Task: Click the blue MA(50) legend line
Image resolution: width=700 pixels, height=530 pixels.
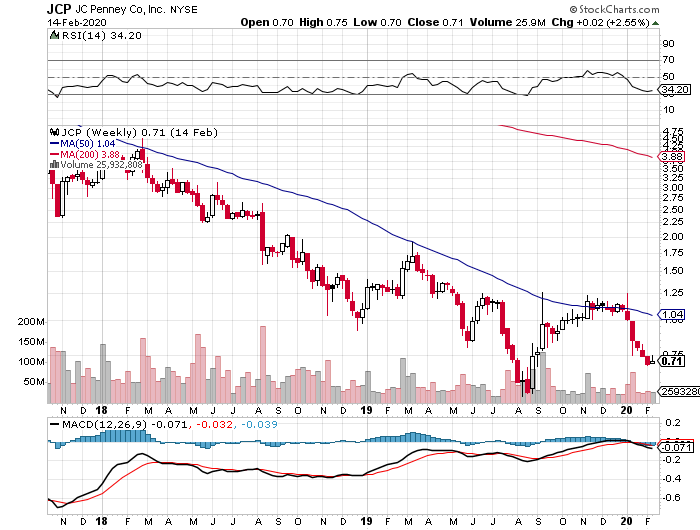Action: [54, 144]
